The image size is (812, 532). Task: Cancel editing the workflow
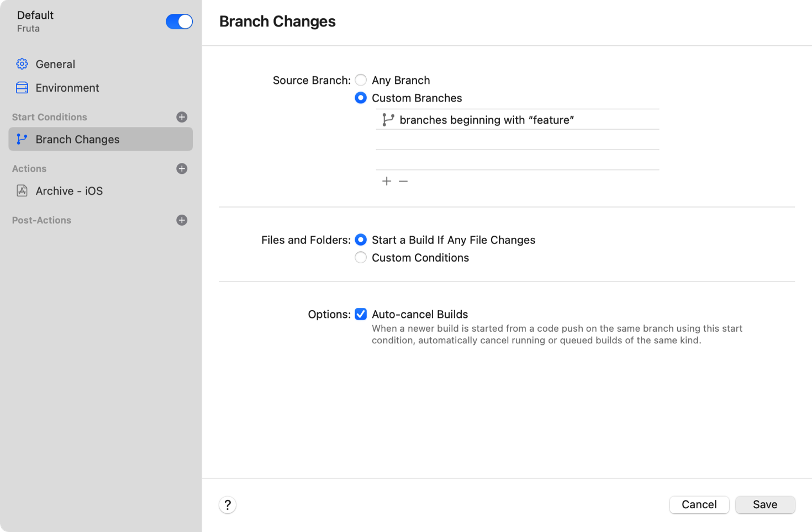[699, 504]
